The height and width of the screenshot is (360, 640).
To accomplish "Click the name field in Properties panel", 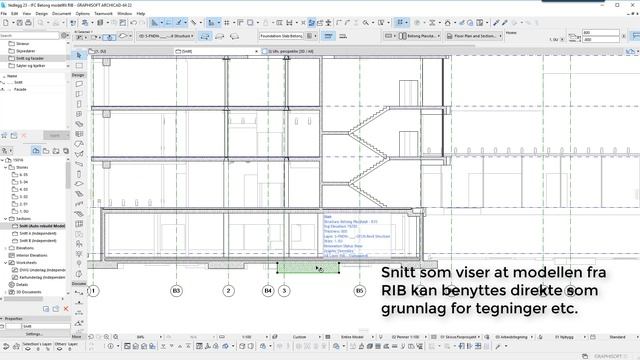I will click(x=46, y=327).
